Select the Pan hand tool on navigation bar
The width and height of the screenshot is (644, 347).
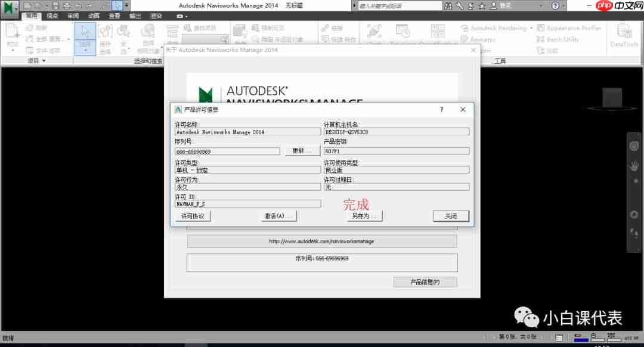(634, 166)
